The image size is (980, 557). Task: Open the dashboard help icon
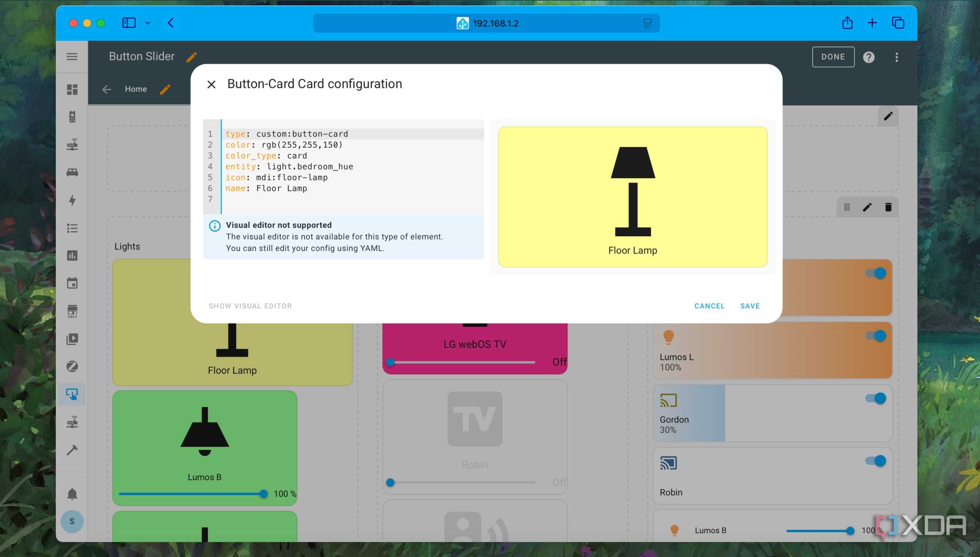coord(869,57)
